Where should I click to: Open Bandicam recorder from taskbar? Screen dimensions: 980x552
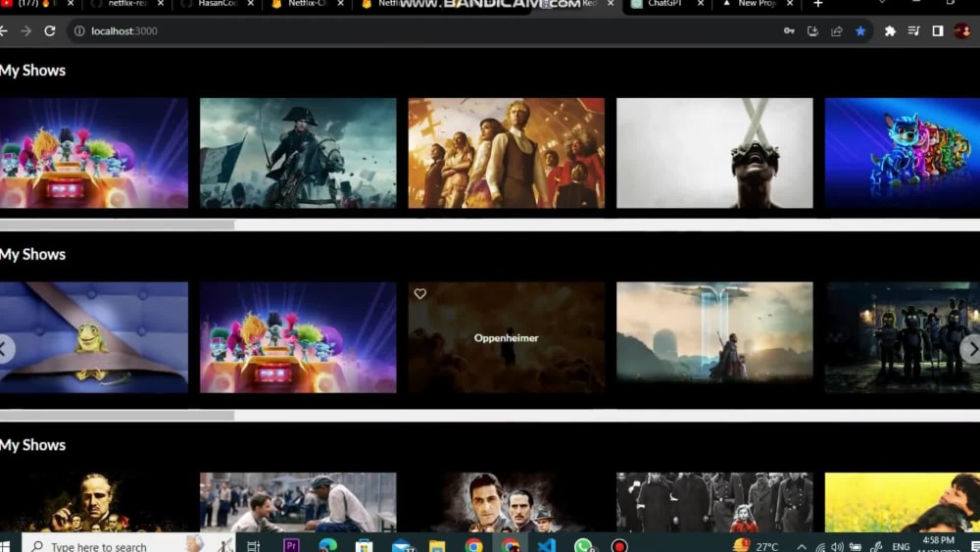(619, 545)
